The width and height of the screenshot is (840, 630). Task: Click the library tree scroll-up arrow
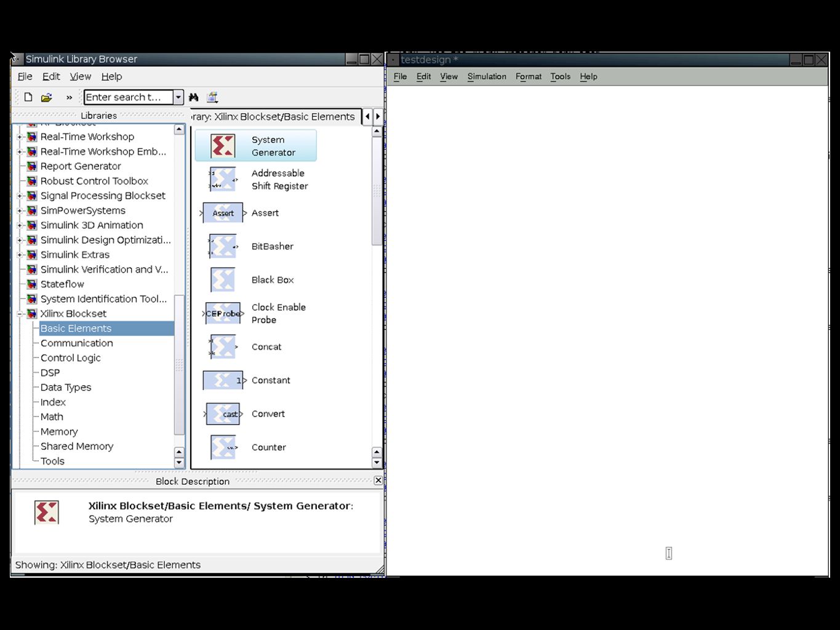pyautogui.click(x=179, y=129)
